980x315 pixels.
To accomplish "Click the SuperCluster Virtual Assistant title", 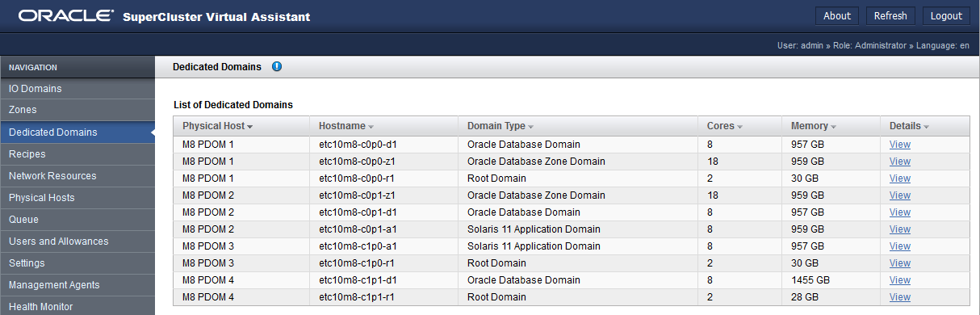I will 216,17.
